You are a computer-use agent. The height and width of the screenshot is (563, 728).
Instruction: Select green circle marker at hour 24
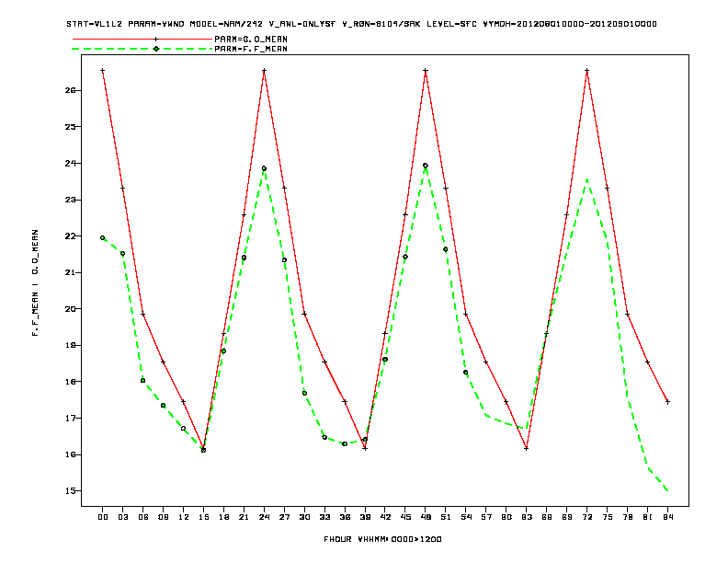coord(264,168)
